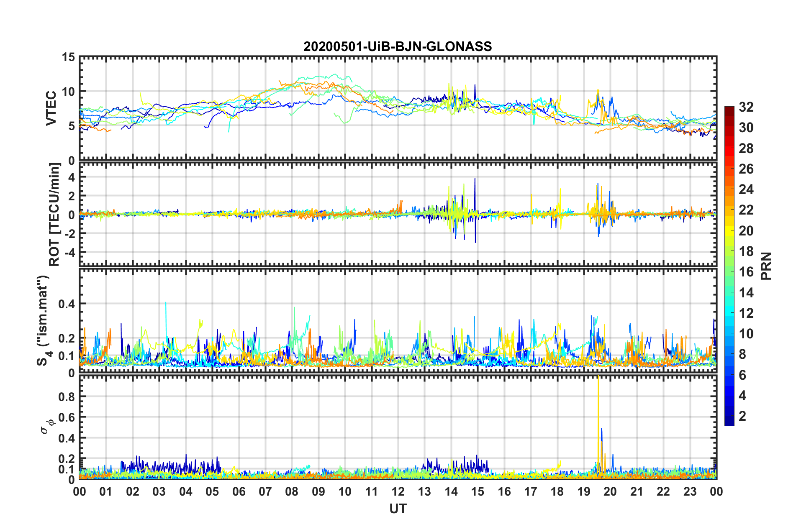This screenshot has width=796, height=532.
Task: Select the ROT [TECU/min] axis label
Action: (54, 215)
